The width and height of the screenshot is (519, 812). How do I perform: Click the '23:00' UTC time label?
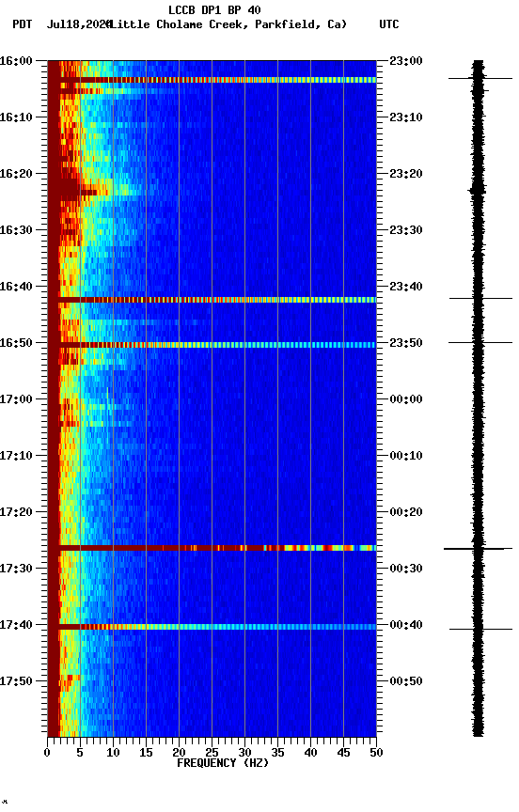coord(406,61)
